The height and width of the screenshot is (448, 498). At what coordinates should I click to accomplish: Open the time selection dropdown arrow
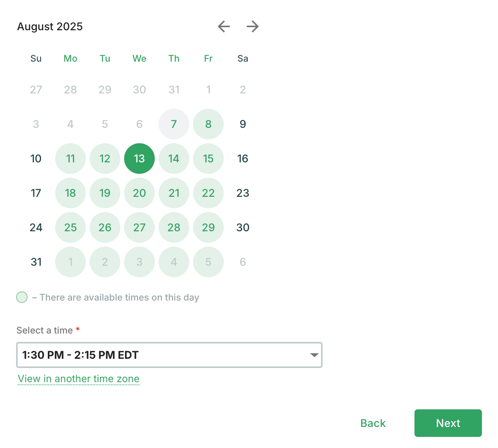[314, 355]
